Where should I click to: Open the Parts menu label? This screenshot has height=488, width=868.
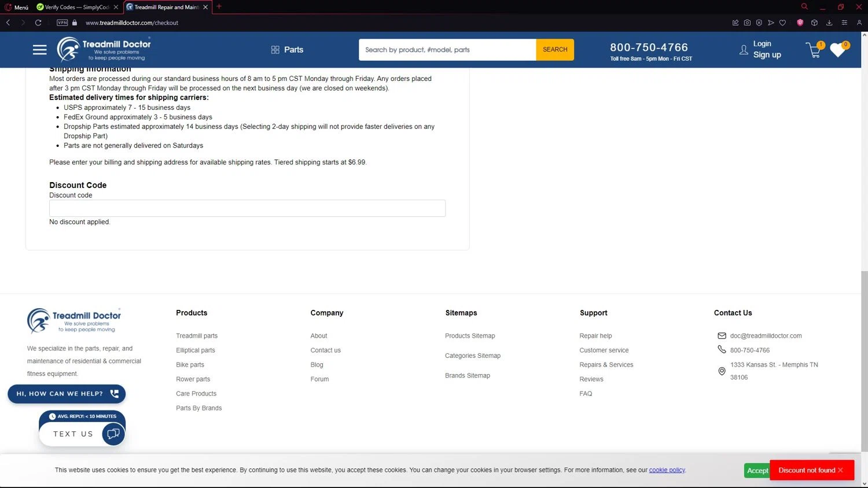click(x=293, y=50)
